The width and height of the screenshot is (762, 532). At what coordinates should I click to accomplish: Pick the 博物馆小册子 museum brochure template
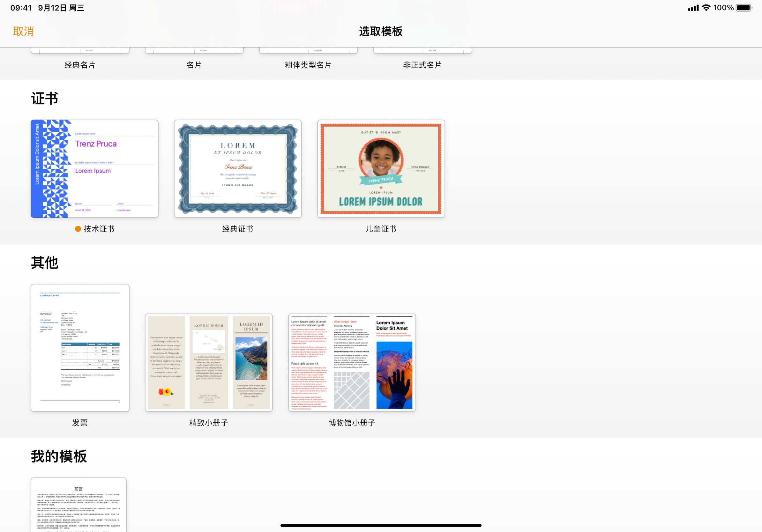click(352, 363)
